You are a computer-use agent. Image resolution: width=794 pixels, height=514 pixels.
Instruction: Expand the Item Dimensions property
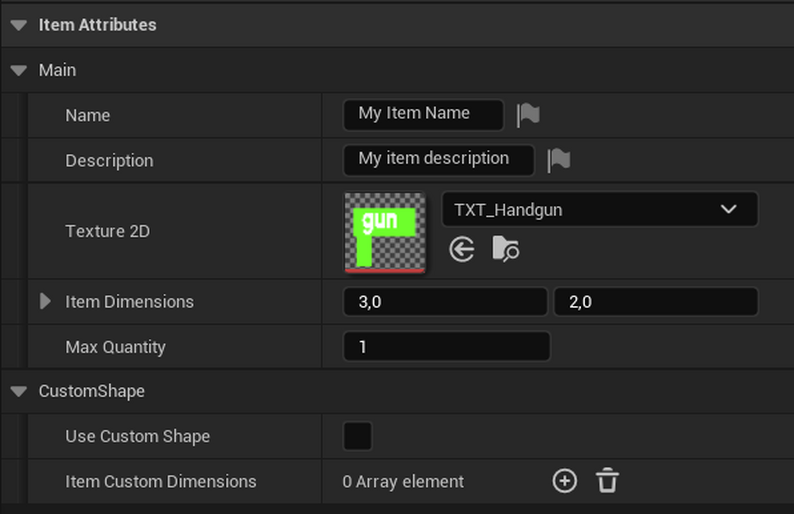pyautogui.click(x=45, y=301)
